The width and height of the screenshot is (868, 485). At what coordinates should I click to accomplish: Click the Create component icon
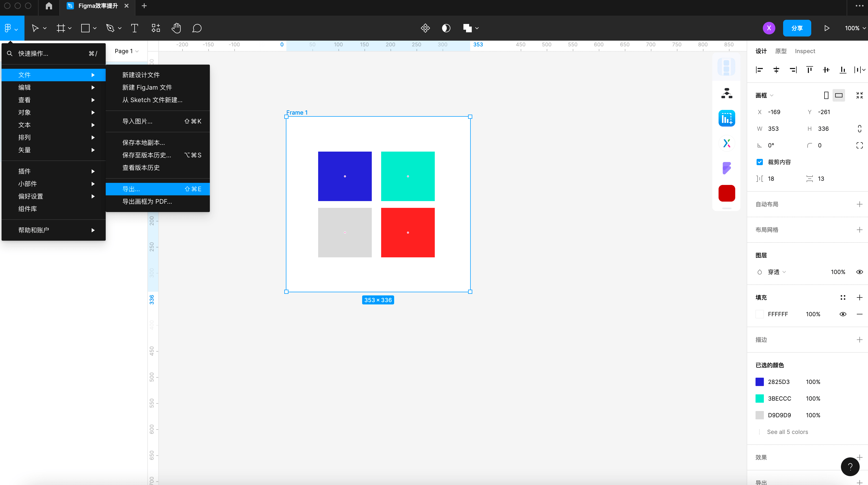425,28
